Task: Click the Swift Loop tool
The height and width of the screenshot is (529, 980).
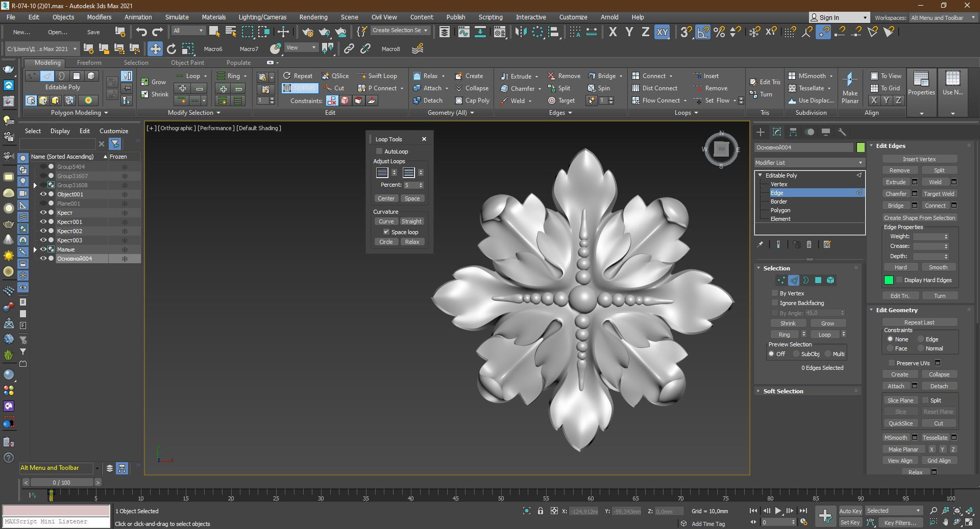Action: (377, 76)
